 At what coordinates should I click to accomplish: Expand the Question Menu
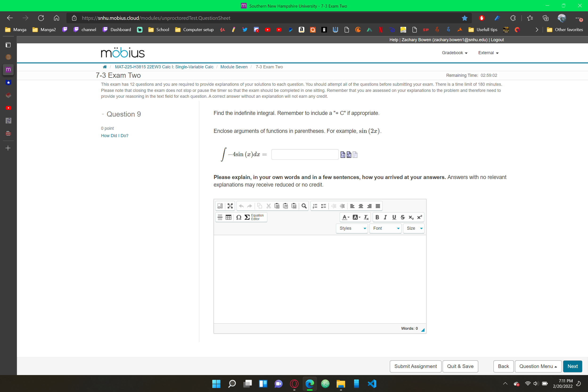(538, 366)
